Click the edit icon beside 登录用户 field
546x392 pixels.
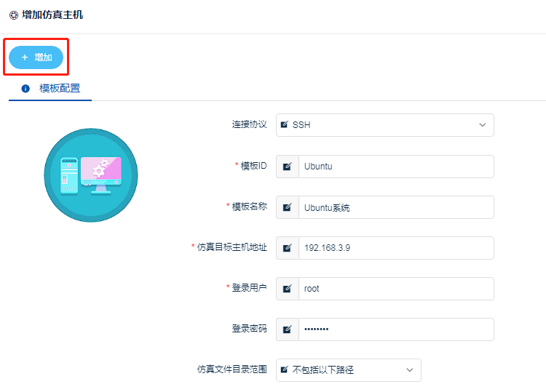point(288,289)
